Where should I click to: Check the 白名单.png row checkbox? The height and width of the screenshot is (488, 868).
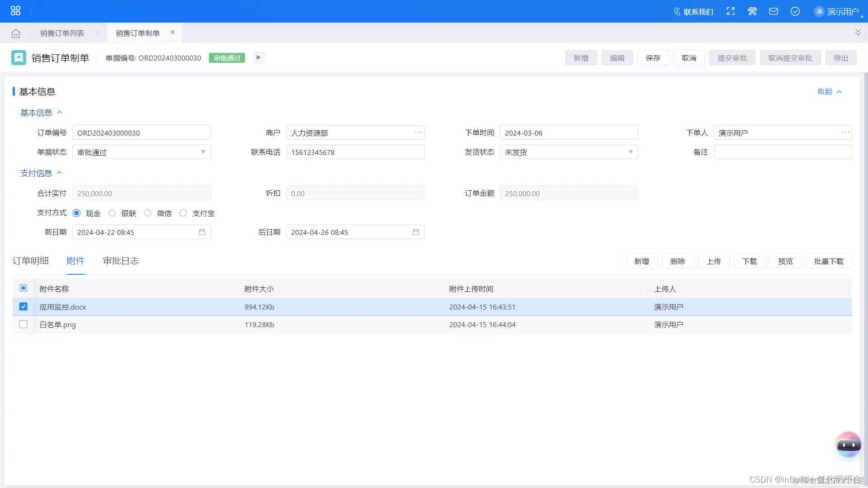pos(24,324)
